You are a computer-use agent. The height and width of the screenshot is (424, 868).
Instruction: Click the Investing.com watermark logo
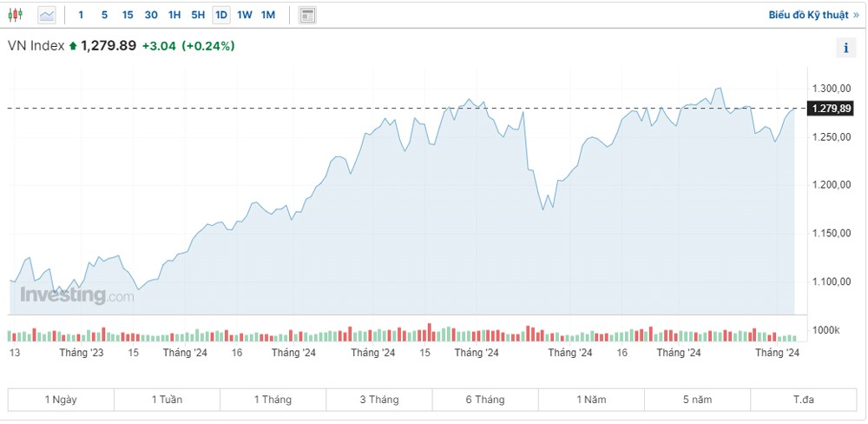coord(76,295)
